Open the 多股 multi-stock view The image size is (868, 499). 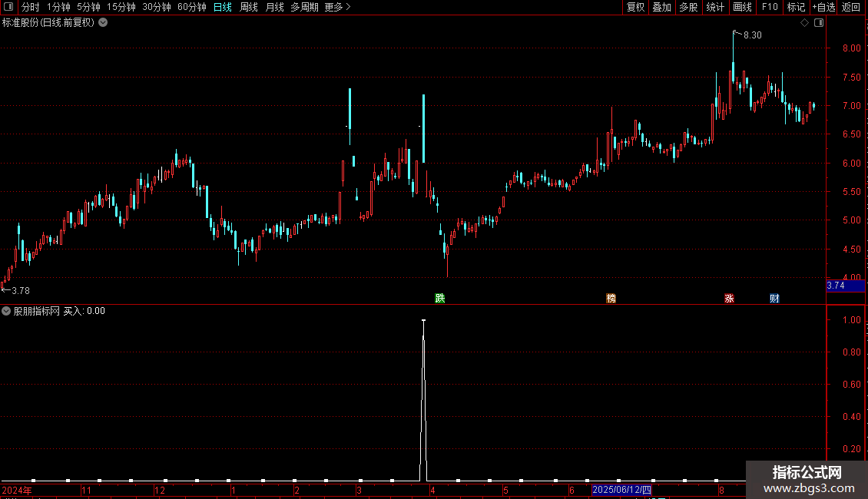tap(689, 7)
